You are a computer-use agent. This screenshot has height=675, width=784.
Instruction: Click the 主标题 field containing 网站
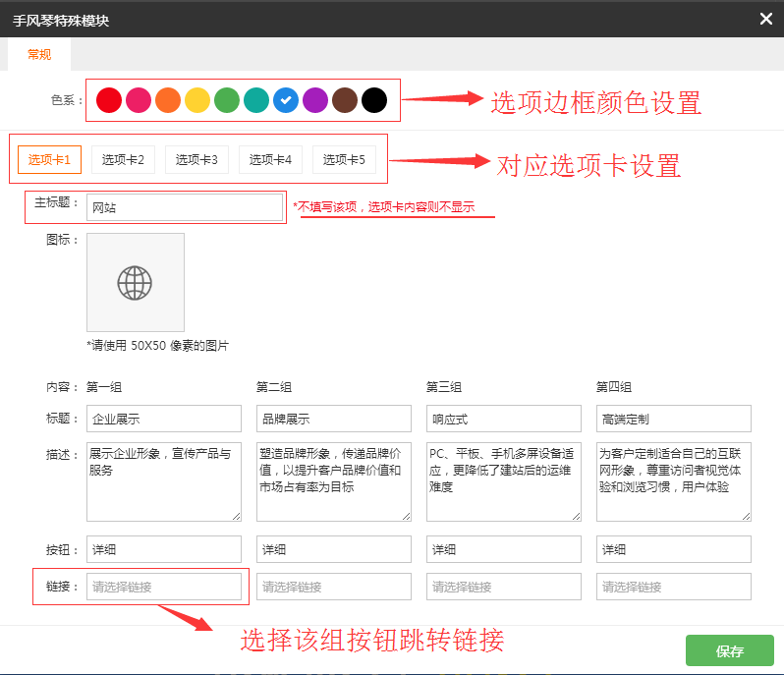pyautogui.click(x=185, y=207)
